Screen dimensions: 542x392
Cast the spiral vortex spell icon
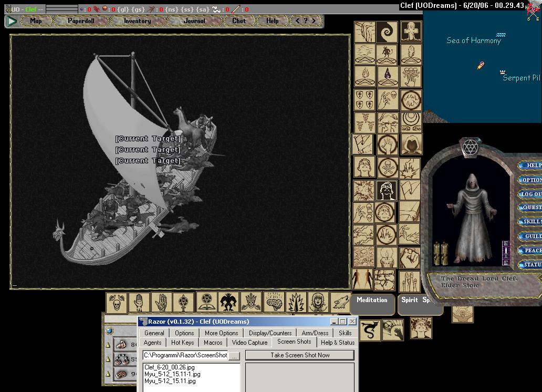click(387, 32)
